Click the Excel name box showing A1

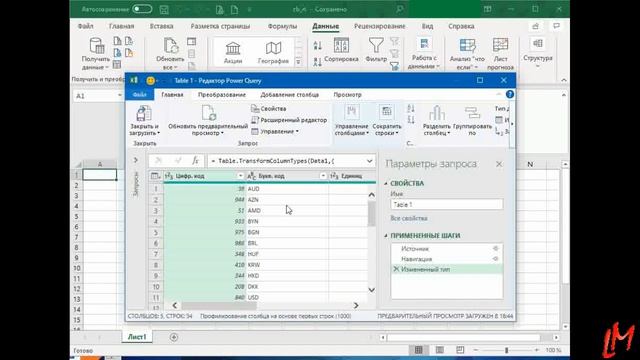(98, 96)
